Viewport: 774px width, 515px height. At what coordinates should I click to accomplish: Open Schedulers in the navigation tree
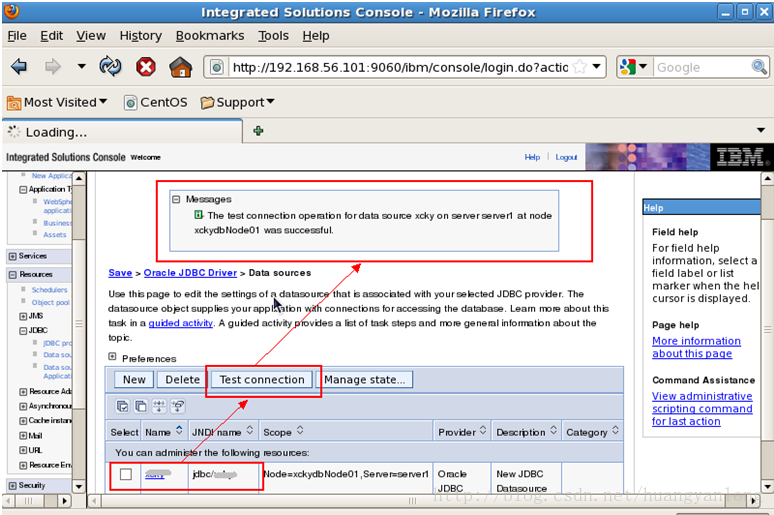tap(49, 290)
